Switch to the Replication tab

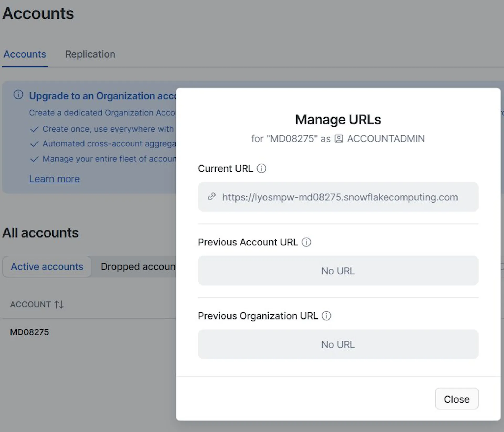(90, 54)
